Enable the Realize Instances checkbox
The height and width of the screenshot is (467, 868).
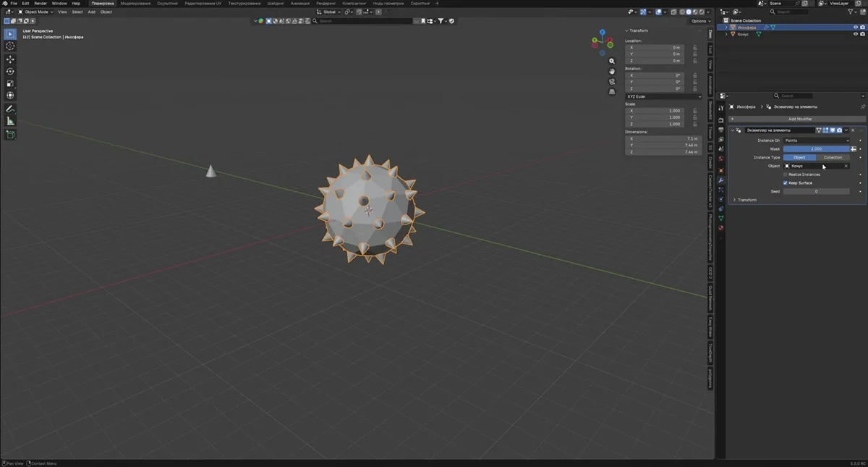(786, 174)
